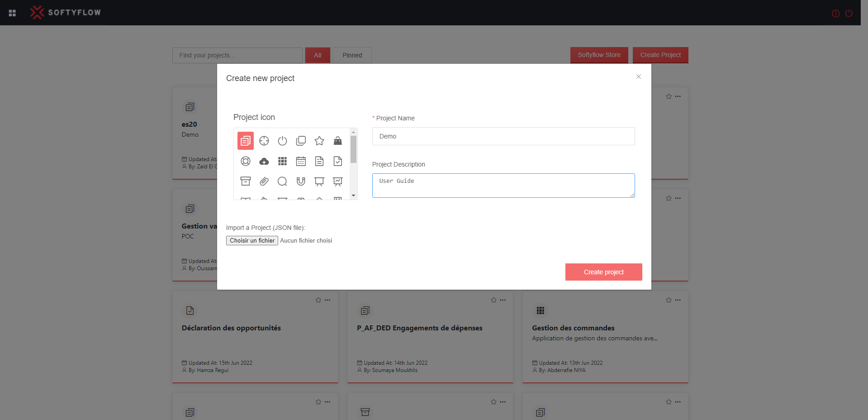This screenshot has width=868, height=420.
Task: Click the Find your projects search box
Action: 237,55
